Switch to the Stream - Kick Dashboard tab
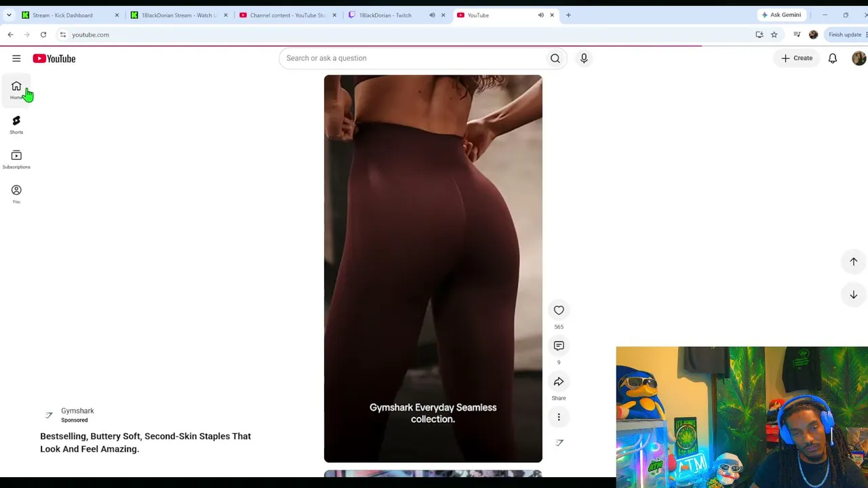 point(71,15)
